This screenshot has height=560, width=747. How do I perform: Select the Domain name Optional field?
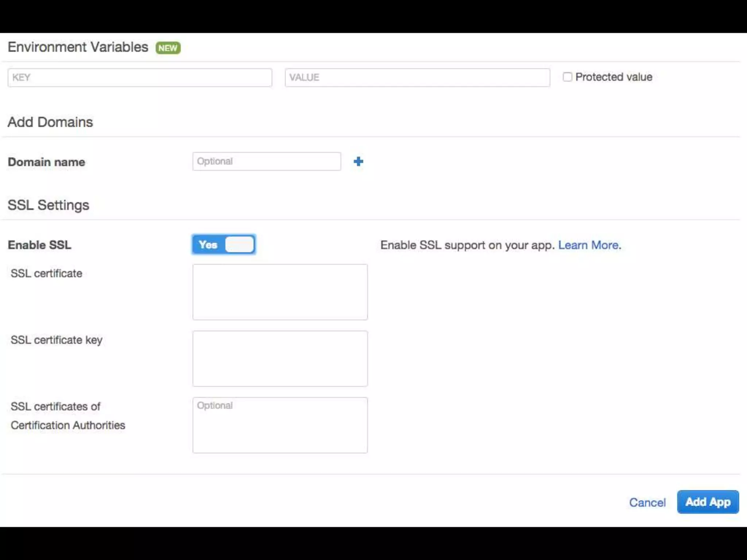267,162
